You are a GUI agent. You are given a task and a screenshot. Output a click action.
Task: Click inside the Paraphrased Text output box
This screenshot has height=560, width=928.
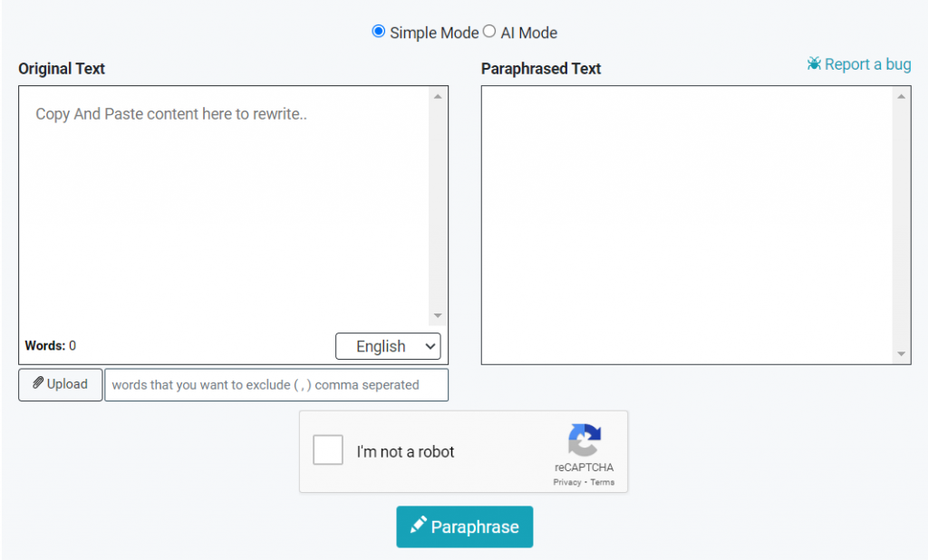tap(686, 225)
